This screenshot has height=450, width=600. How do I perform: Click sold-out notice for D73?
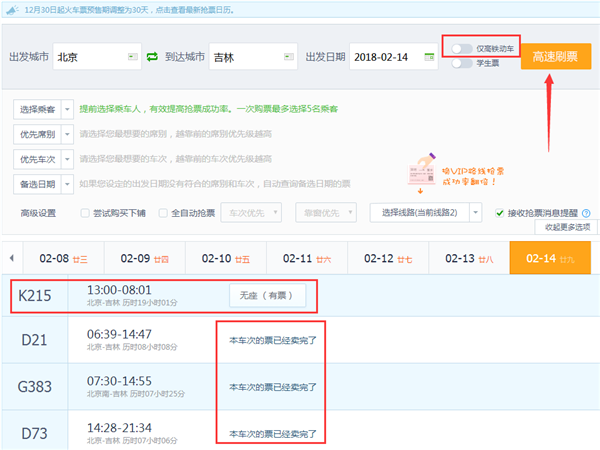273,434
